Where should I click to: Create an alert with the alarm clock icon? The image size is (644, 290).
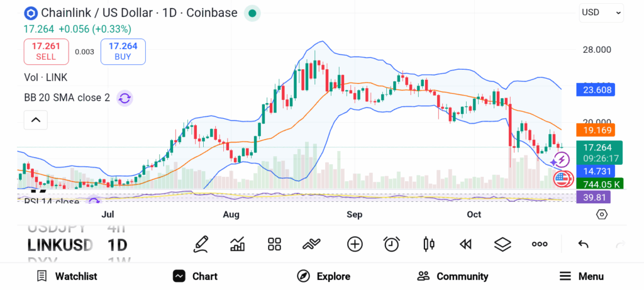[392, 244]
